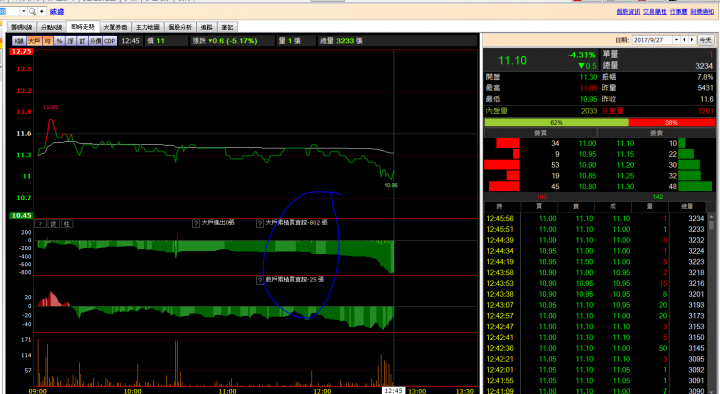The width and height of the screenshot is (720, 394).
Task: Switch sub-chart to 柱 bar mode
Action: [67, 224]
